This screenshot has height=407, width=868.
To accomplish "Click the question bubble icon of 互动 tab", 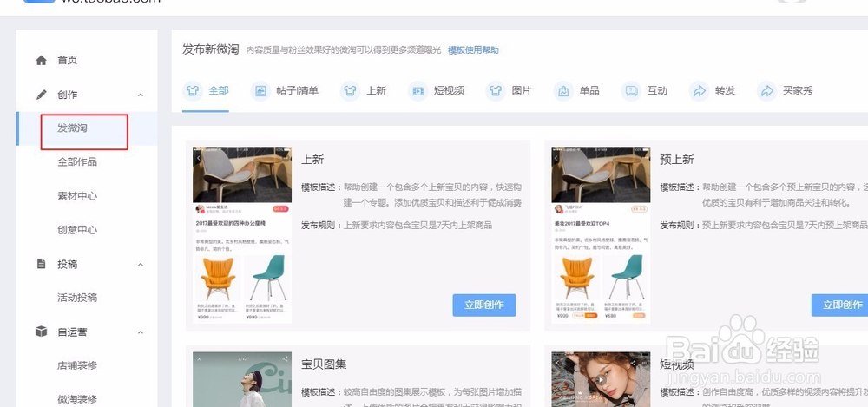I will (x=631, y=91).
